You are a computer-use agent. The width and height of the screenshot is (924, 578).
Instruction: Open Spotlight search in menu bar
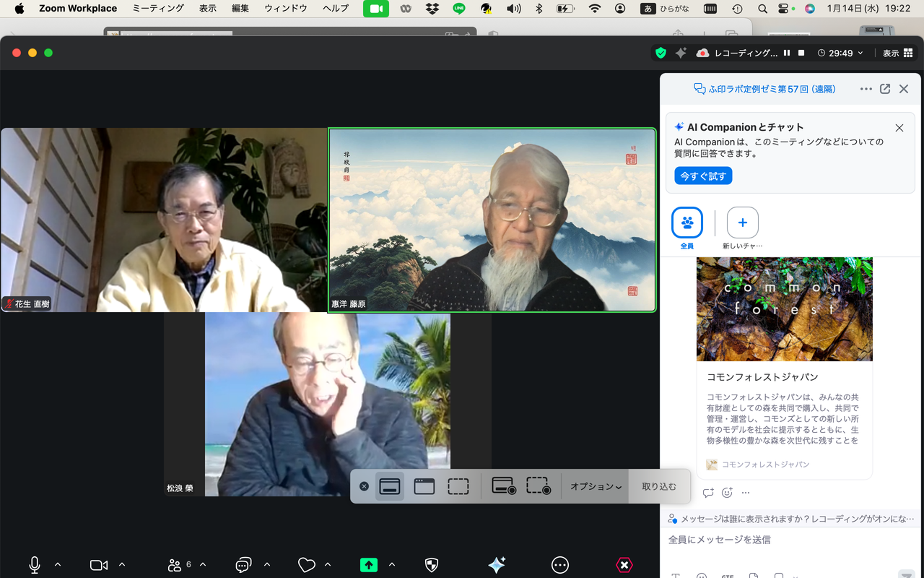[x=763, y=9]
